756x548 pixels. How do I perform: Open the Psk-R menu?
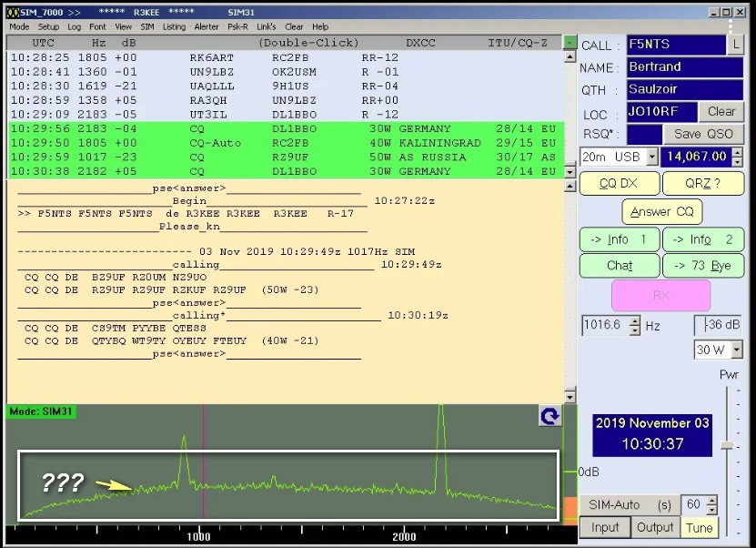tap(237, 27)
